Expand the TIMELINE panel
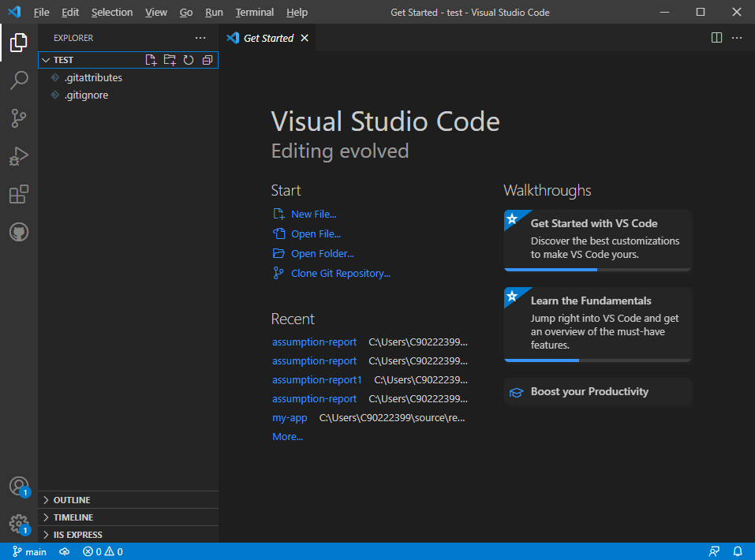 73,517
